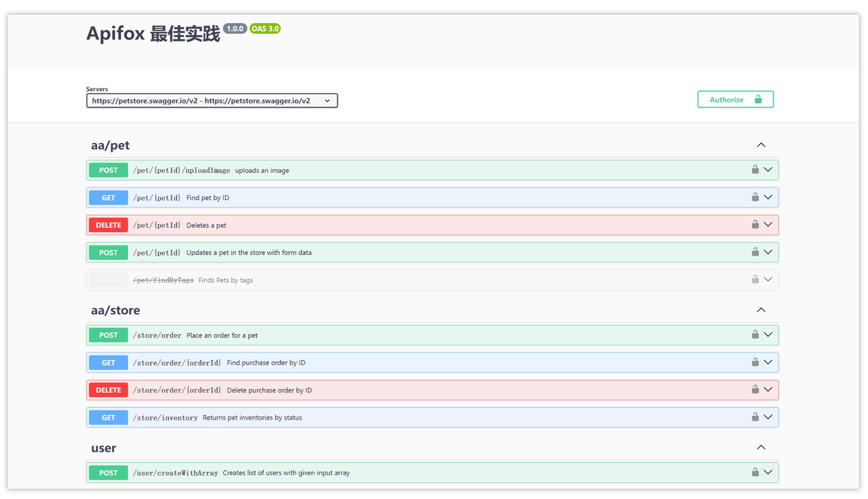Image resolution: width=868 pixels, height=499 pixels.
Task: Click the Authorize button
Action: pyautogui.click(x=735, y=100)
